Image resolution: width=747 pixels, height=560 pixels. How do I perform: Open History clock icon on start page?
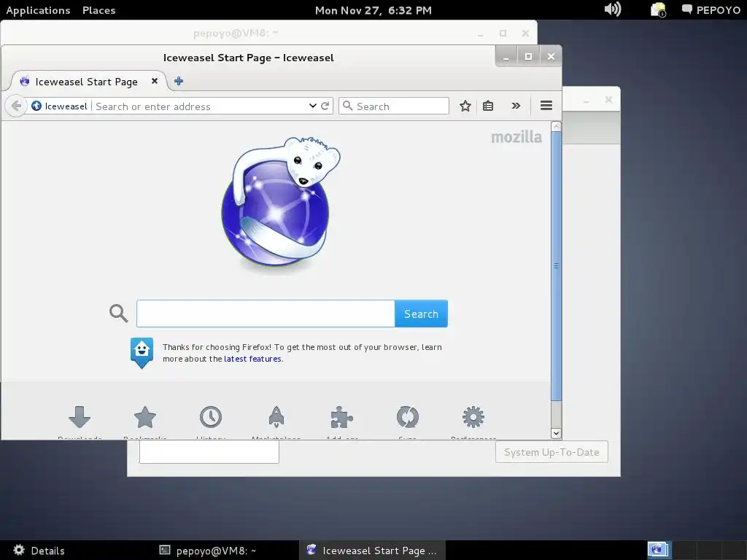(211, 417)
